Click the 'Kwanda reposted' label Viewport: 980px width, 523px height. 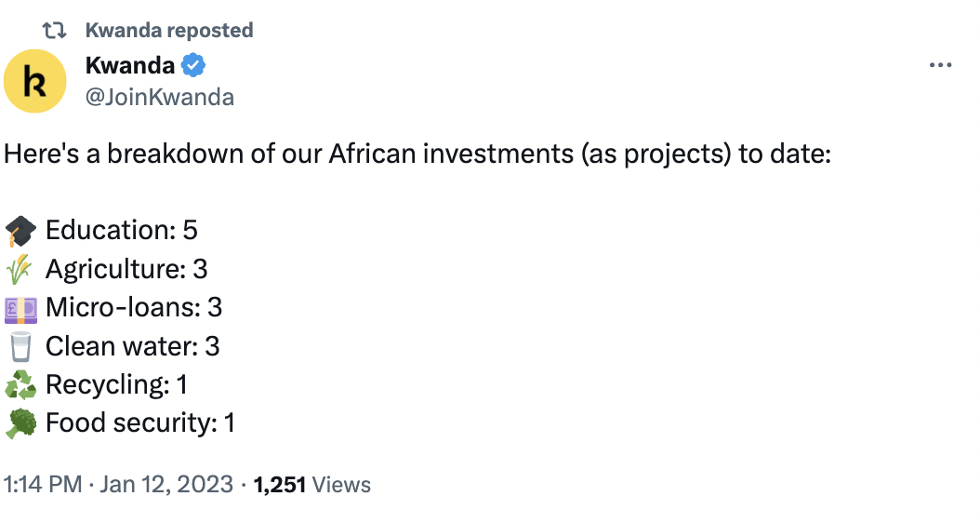pos(169,31)
